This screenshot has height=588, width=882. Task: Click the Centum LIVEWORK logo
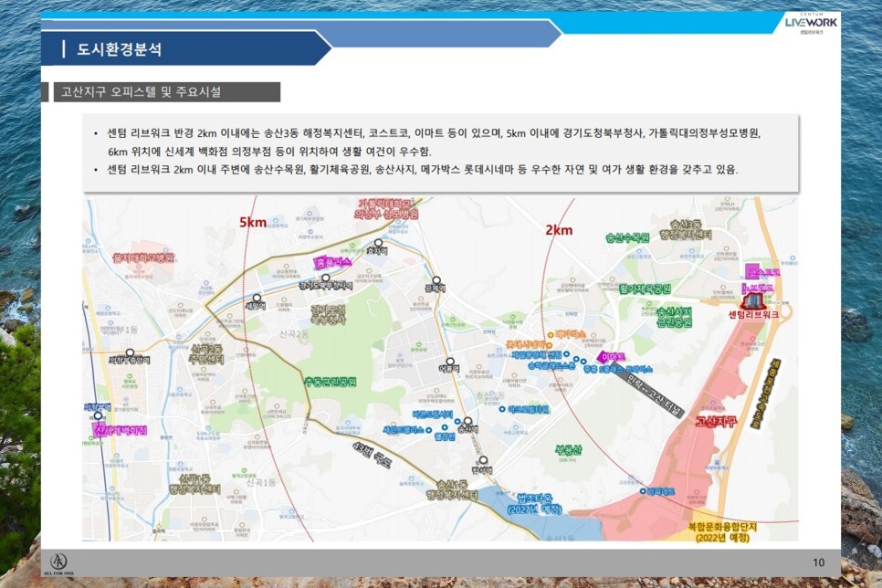[811, 24]
